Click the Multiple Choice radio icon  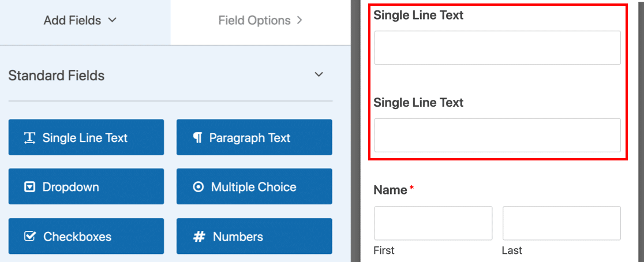click(x=198, y=187)
